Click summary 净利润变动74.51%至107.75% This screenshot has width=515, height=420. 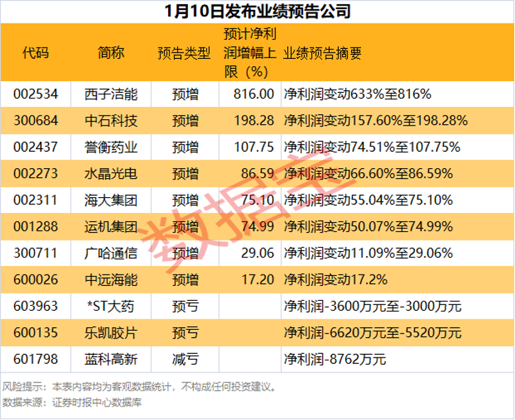372,148
